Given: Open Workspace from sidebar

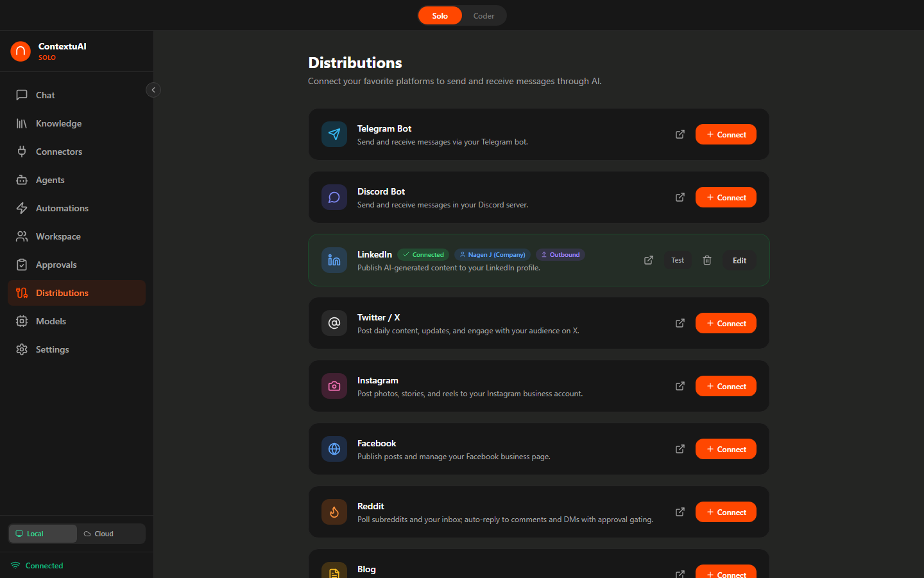Looking at the screenshot, I should 76,236.
